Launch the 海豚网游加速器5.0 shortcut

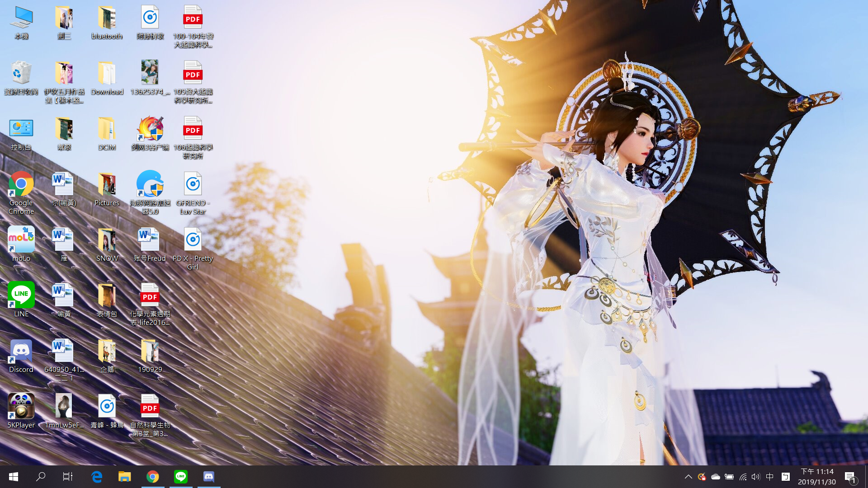(150, 192)
